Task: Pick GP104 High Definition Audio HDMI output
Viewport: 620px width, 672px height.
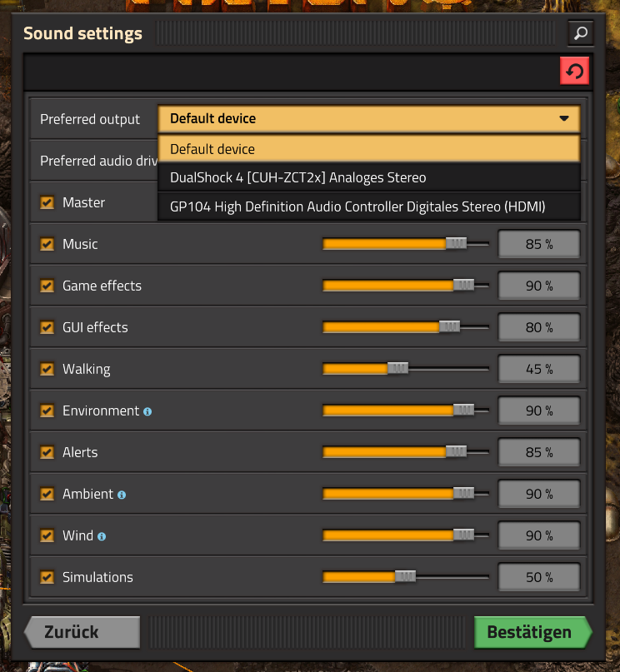Action: click(x=369, y=207)
